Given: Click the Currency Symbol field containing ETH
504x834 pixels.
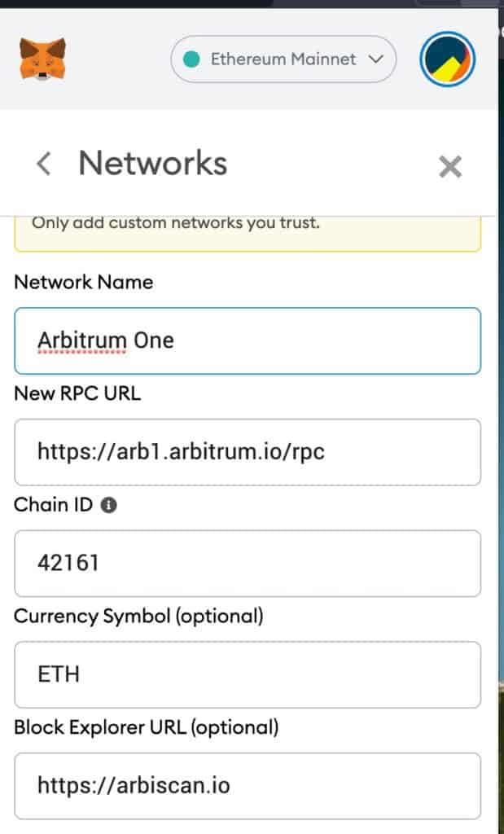Looking at the screenshot, I should (248, 674).
